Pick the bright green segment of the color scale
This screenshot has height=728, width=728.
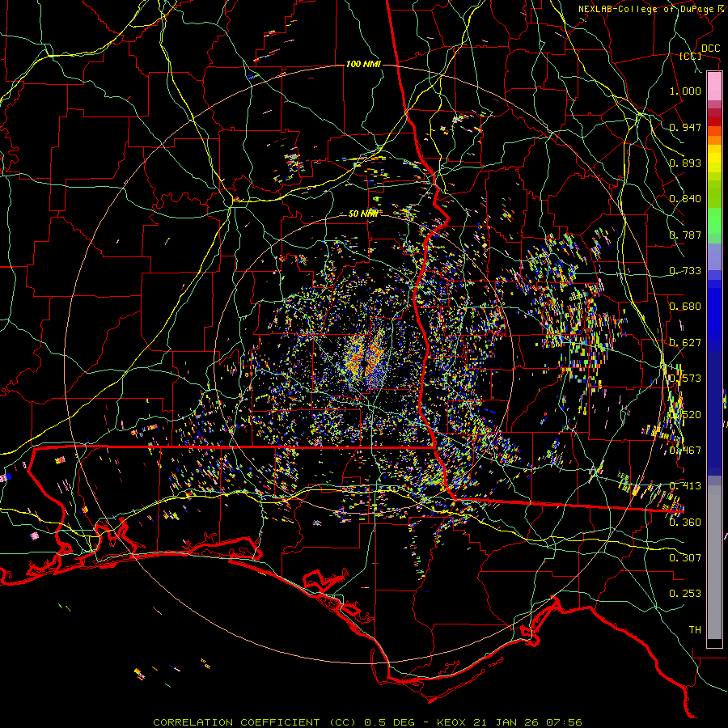(714, 221)
